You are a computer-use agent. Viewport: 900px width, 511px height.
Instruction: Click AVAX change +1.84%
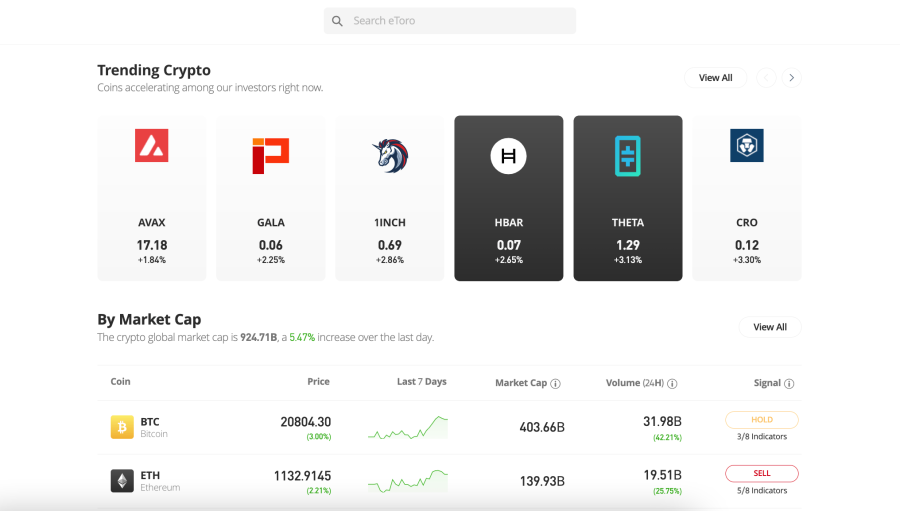[x=152, y=260]
